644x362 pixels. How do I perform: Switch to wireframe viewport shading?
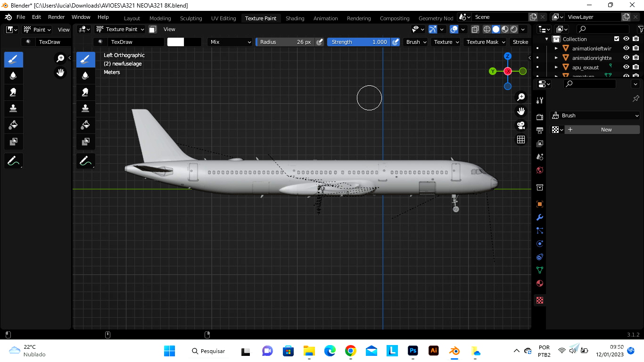click(x=487, y=29)
